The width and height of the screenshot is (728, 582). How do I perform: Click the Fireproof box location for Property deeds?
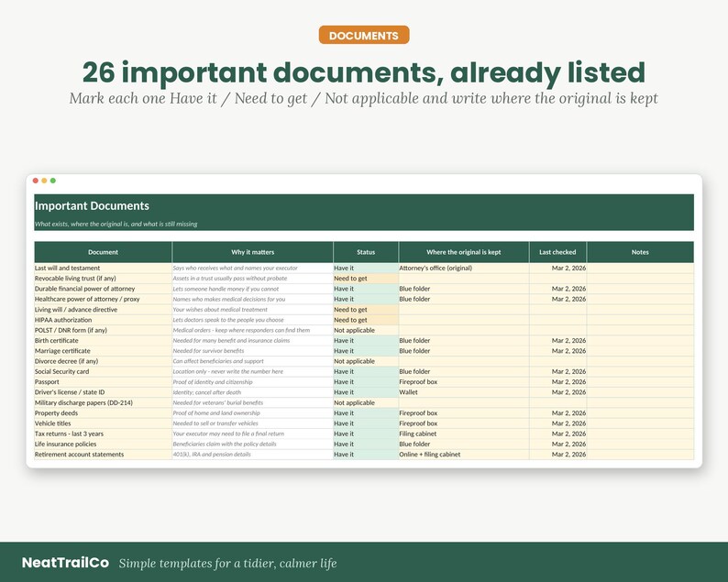click(x=464, y=413)
